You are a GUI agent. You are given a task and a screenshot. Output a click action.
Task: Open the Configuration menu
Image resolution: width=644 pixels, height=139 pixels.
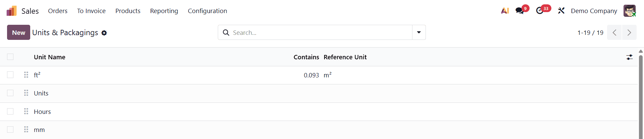point(207,11)
